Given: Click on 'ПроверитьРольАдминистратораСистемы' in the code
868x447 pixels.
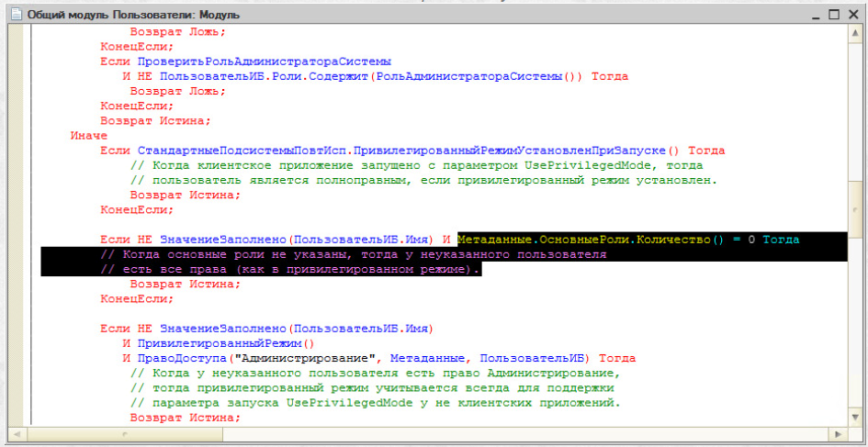Looking at the screenshot, I should [265, 61].
